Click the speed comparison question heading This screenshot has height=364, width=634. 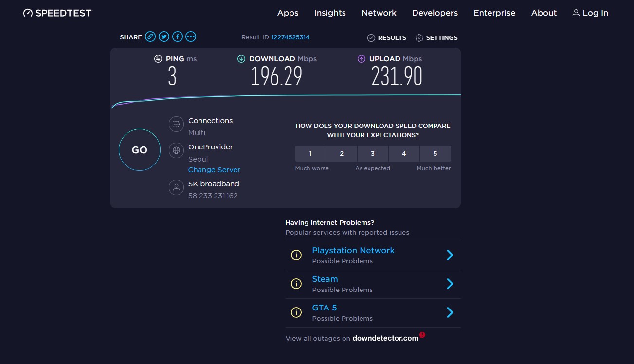373,130
